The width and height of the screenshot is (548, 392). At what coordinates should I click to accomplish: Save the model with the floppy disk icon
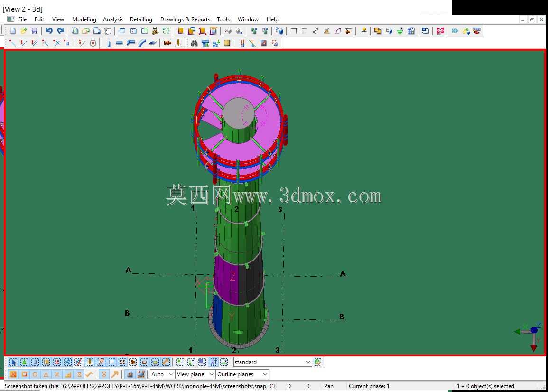[34, 31]
